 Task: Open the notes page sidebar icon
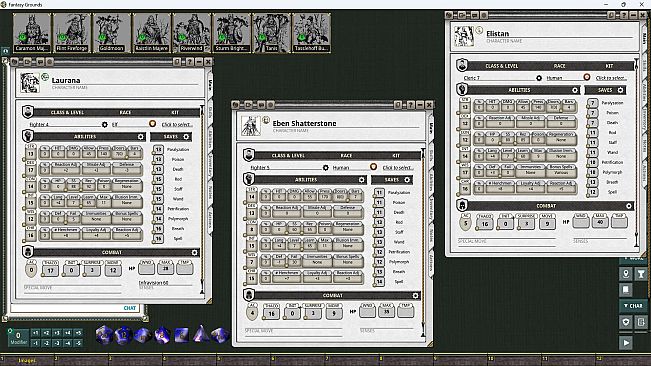click(641, 322)
